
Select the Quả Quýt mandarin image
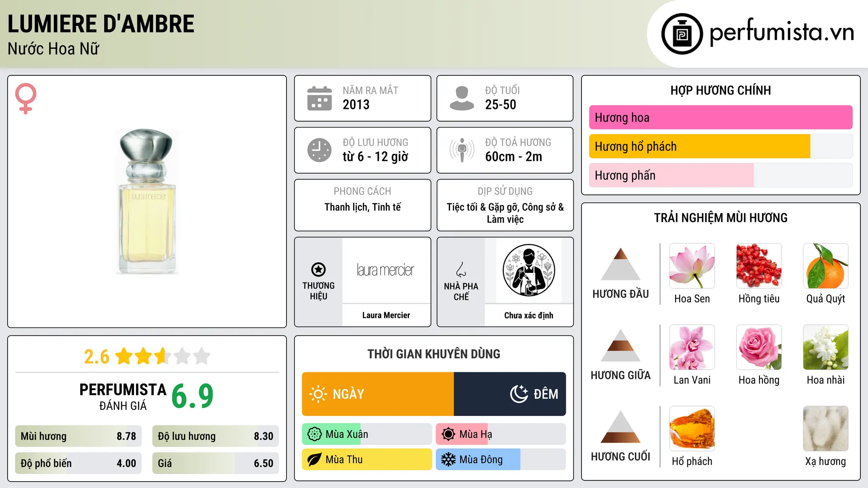coord(826,266)
